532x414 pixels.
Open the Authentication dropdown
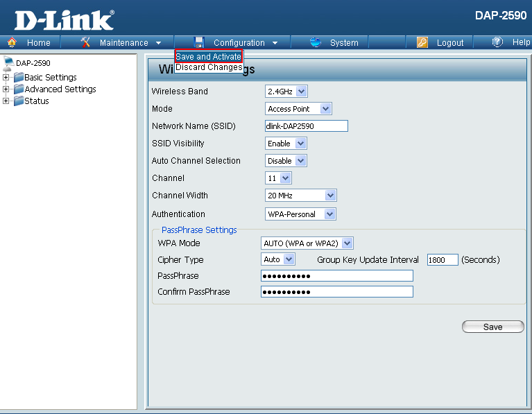tap(300, 214)
